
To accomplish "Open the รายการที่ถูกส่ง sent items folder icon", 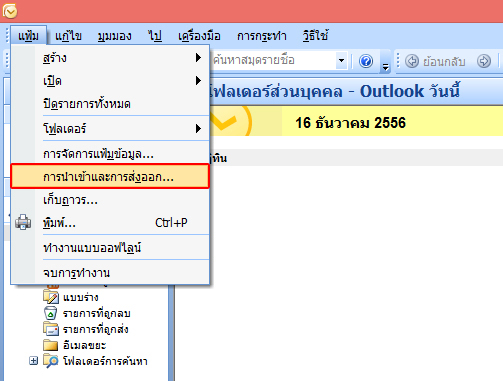I will pyautogui.click(x=51, y=329).
